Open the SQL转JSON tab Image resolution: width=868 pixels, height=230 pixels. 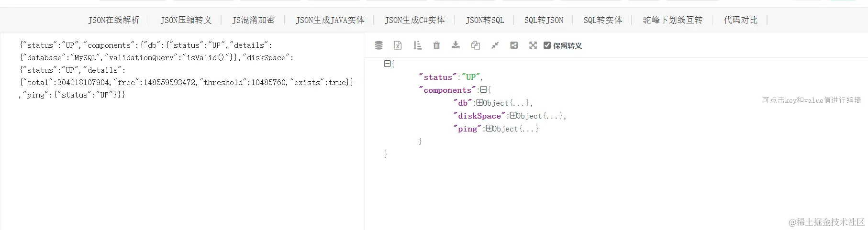[x=544, y=20]
